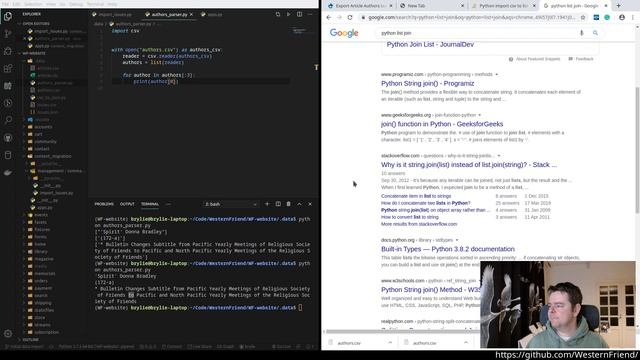
Task: Click About Featured Snippets link
Action: [538, 59]
